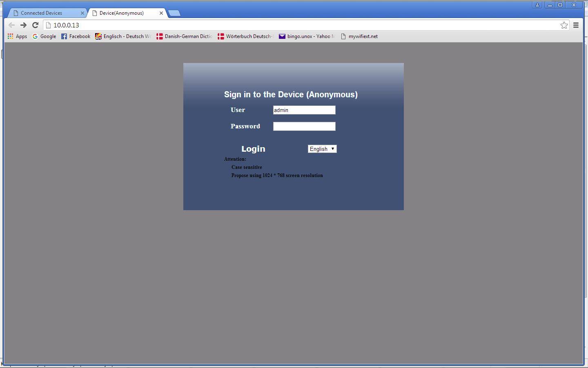Bookmark this page with the star icon
588x368 pixels.
(x=564, y=25)
